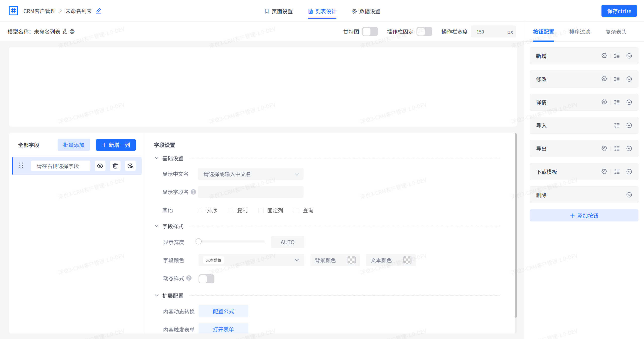This screenshot has width=644, height=339.
Task: Click the 保存ctrl+s button
Action: (x=619, y=11)
